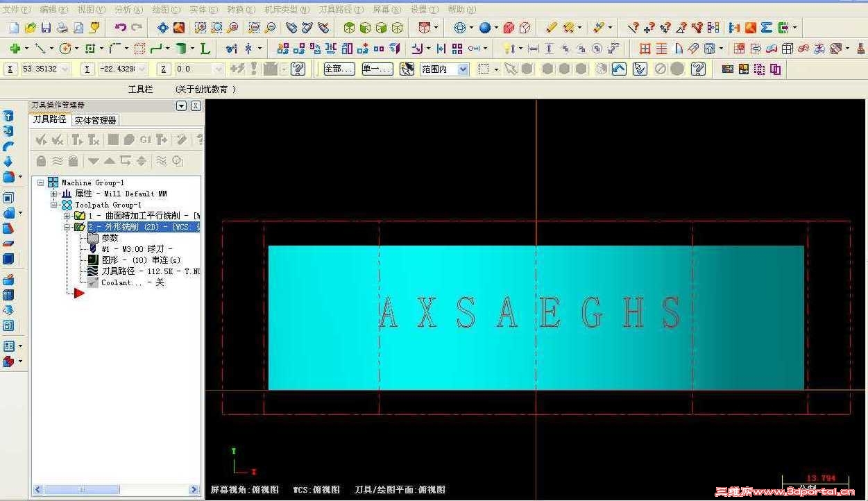Select the Create point plus icon
Screen dimensions: 868x501
click(x=15, y=49)
